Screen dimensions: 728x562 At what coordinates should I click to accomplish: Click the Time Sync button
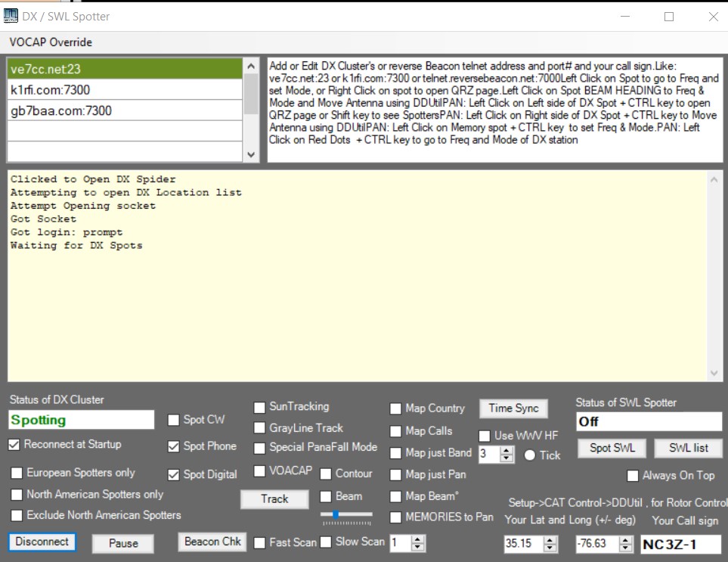pos(513,408)
